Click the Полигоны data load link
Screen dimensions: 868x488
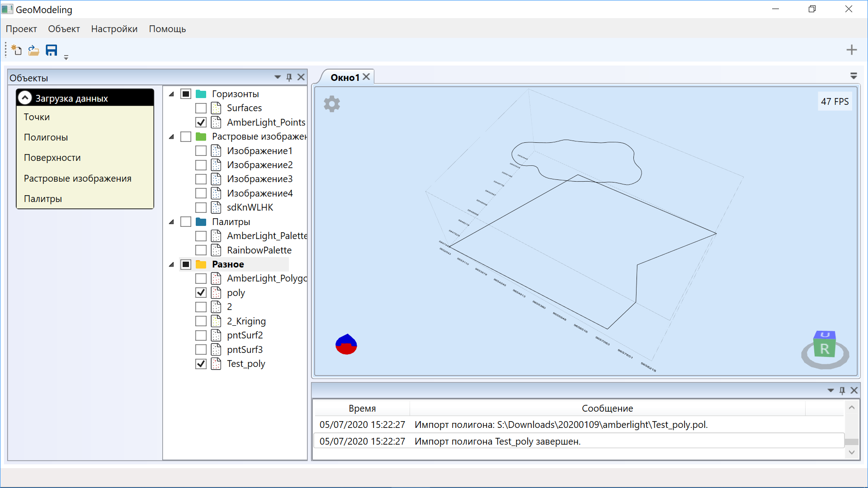[x=46, y=137]
